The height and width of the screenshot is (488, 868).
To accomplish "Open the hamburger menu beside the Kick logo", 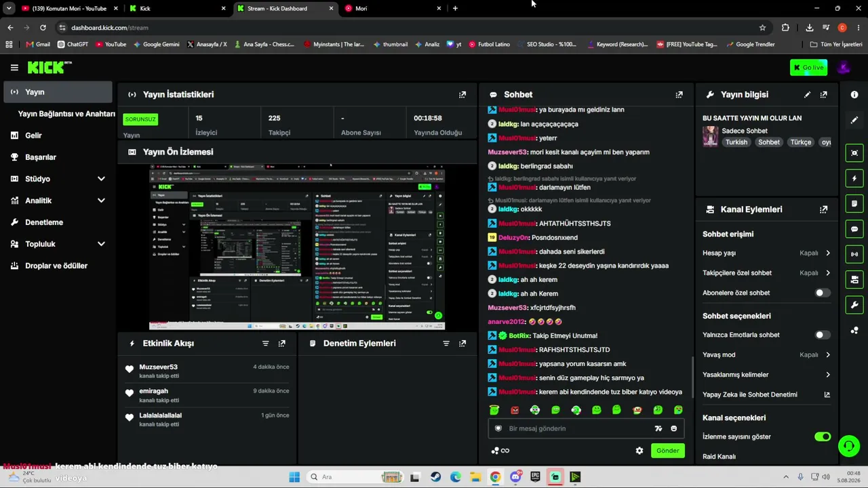I will (14, 67).
